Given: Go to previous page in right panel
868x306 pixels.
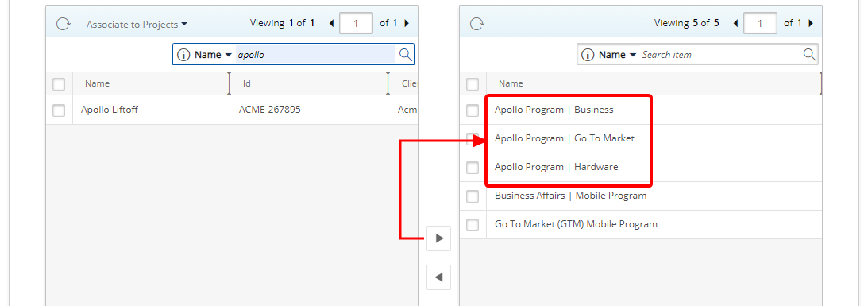Looking at the screenshot, I should click(735, 23).
